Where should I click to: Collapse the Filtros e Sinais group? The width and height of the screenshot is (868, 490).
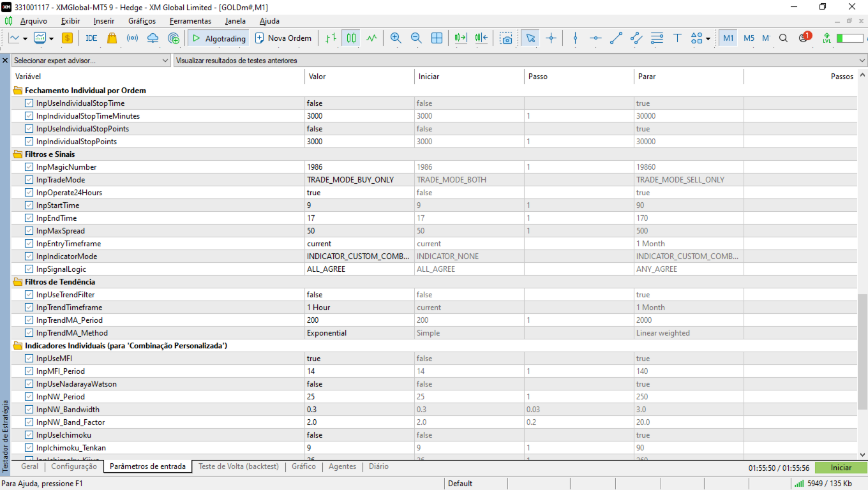click(18, 154)
